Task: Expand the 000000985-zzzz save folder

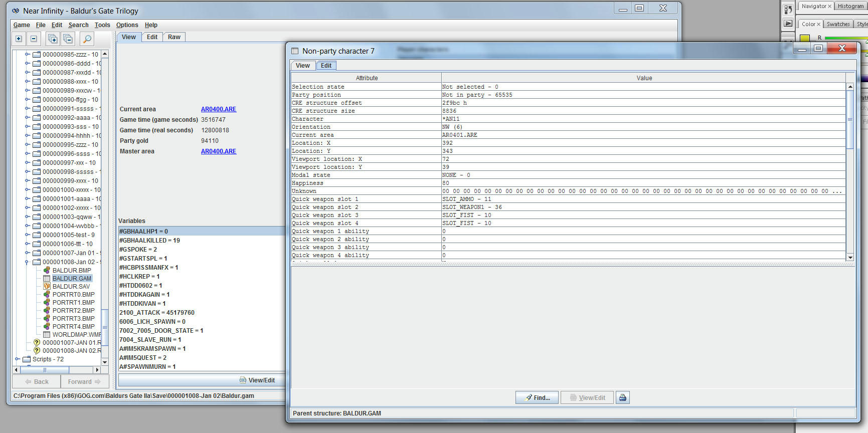Action: click(27, 55)
